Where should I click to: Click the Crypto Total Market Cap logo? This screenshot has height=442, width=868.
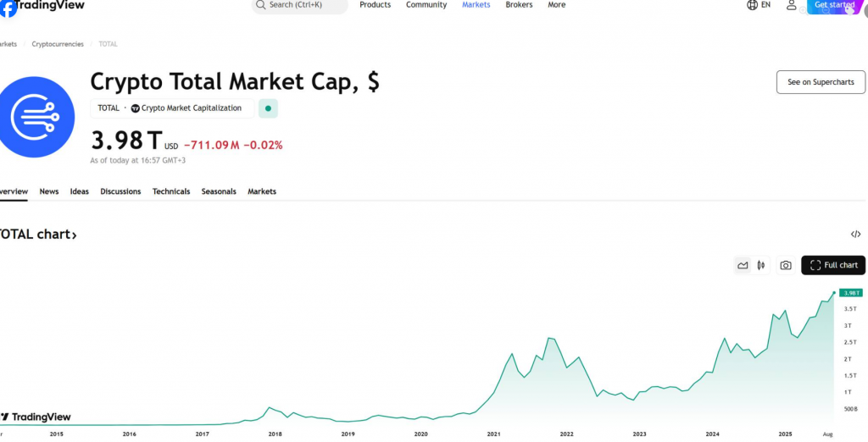pyautogui.click(x=38, y=114)
